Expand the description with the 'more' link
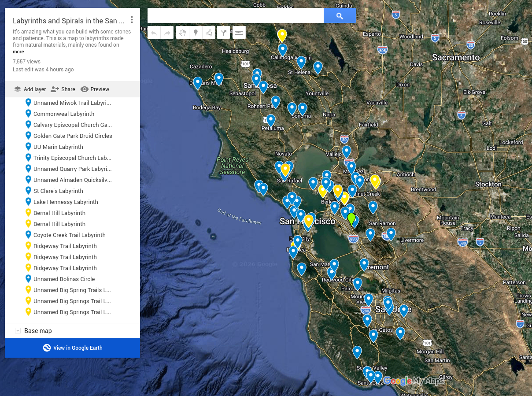The image size is (532, 396). [x=18, y=52]
